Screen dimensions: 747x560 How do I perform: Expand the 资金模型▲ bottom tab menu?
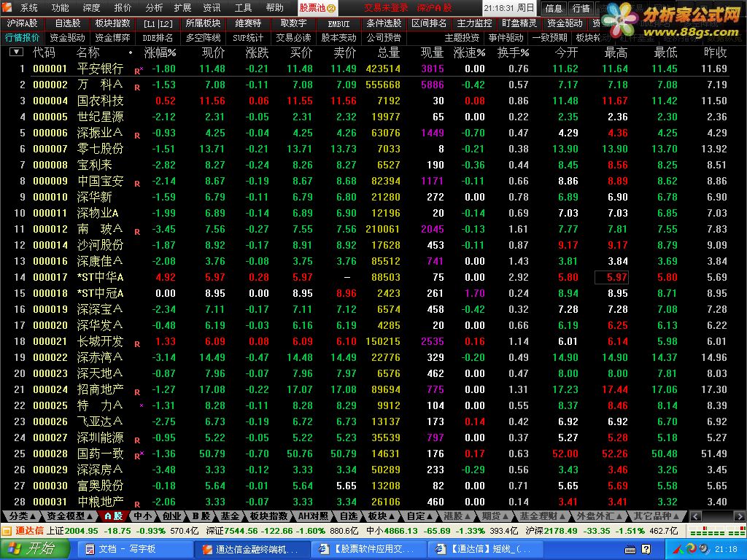point(69,516)
